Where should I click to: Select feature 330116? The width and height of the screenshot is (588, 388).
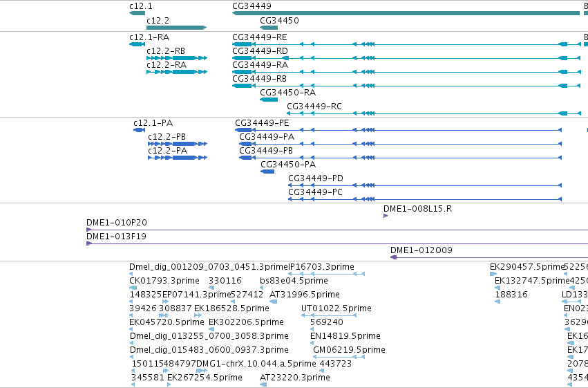pos(211,288)
